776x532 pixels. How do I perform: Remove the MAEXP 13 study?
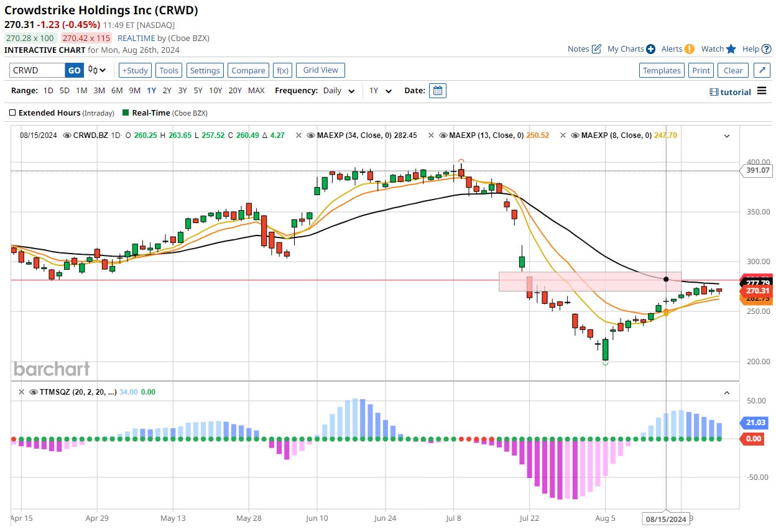pyautogui.click(x=432, y=135)
